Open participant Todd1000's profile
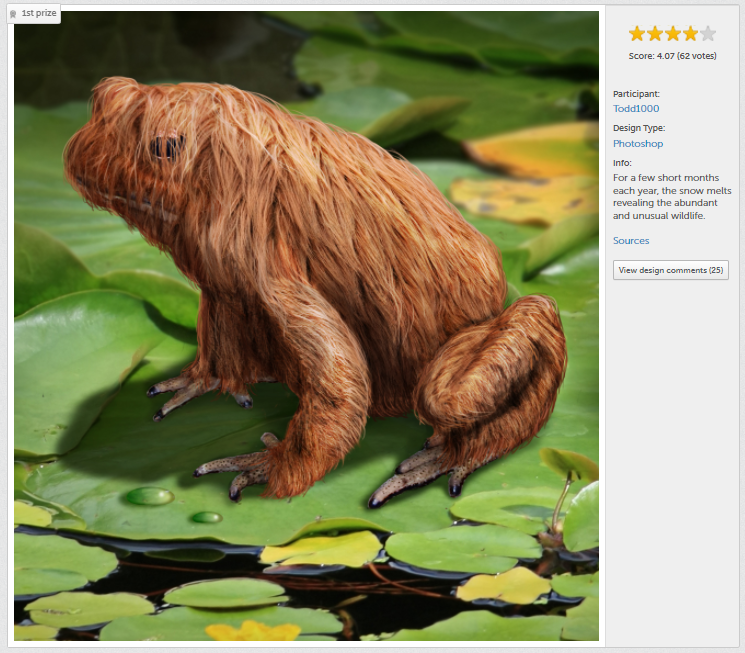 click(636, 108)
